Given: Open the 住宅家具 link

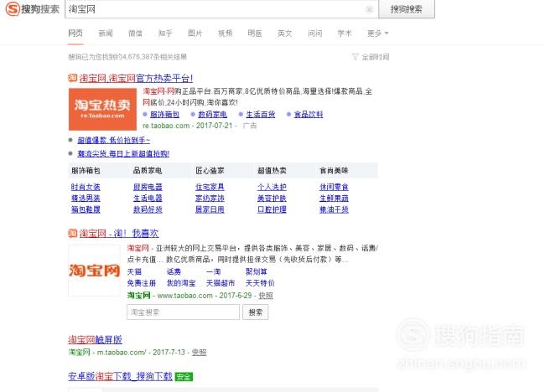Looking at the screenshot, I should 210,187.
